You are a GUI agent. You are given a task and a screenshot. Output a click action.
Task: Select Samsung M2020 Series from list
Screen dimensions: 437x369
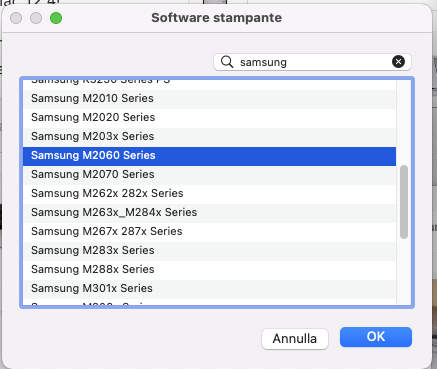click(209, 117)
